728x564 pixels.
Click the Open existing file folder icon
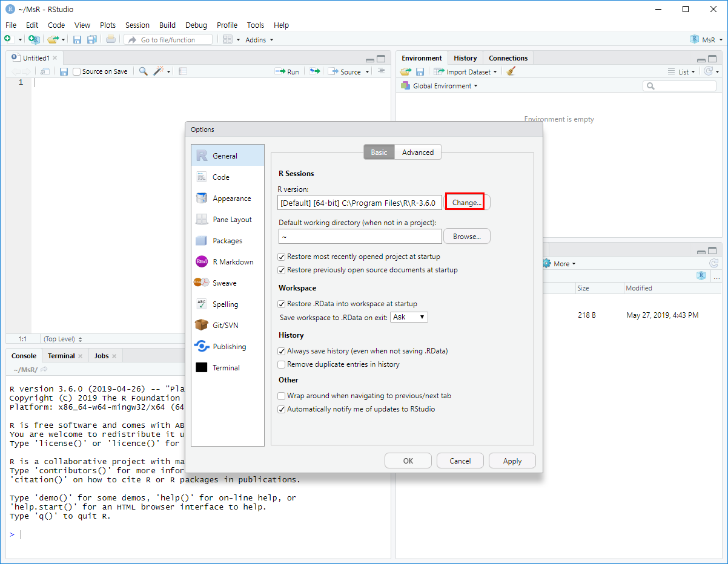[53, 39]
